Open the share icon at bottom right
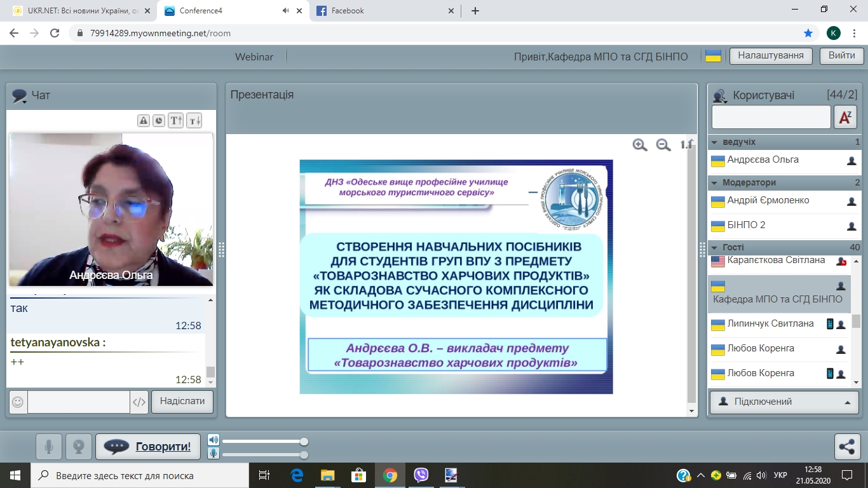This screenshot has height=488, width=868. (847, 446)
